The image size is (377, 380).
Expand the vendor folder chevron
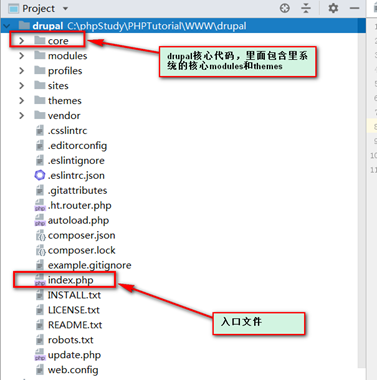tap(22, 116)
